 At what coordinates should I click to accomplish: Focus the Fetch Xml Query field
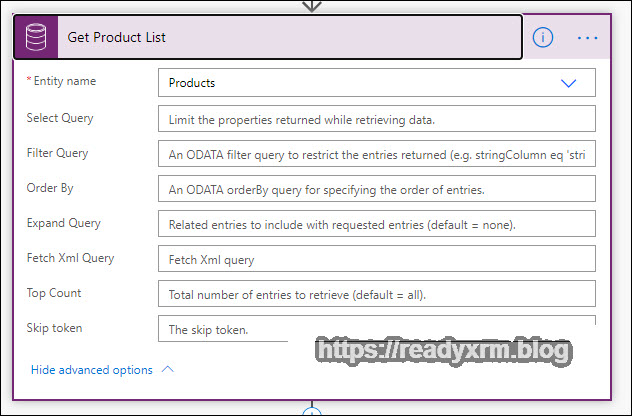(376, 259)
